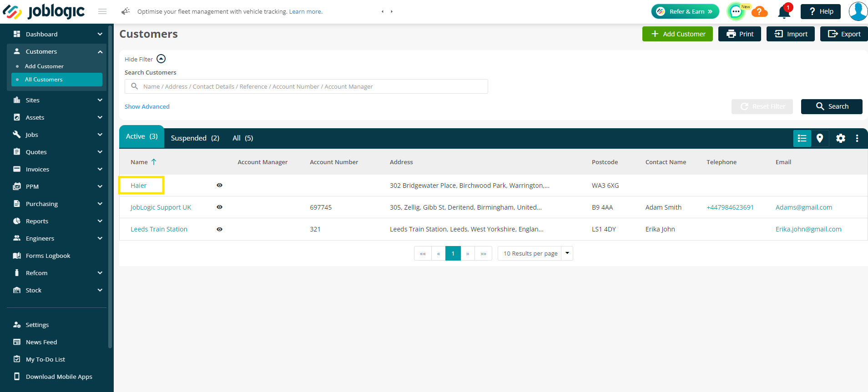
Task: Click the Refer & Earn button
Action: (685, 11)
